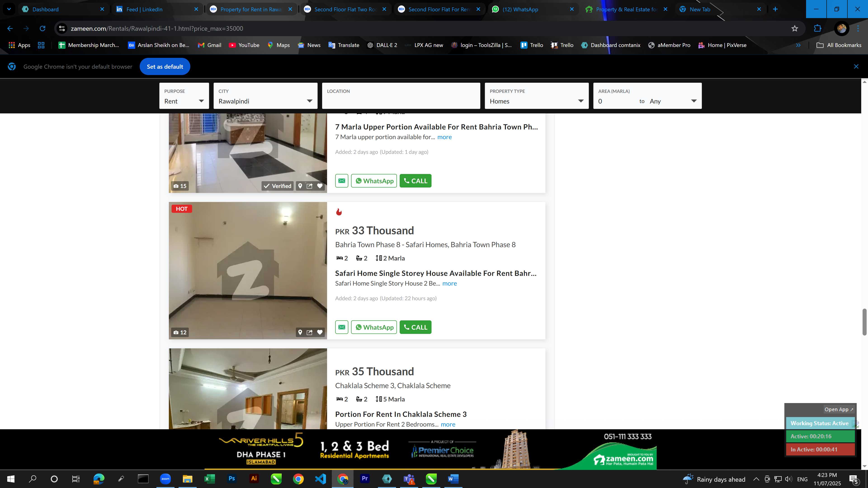Open the 7 Marla Upper Portion listing title
Screen dimensions: 868x488
[x=436, y=127]
